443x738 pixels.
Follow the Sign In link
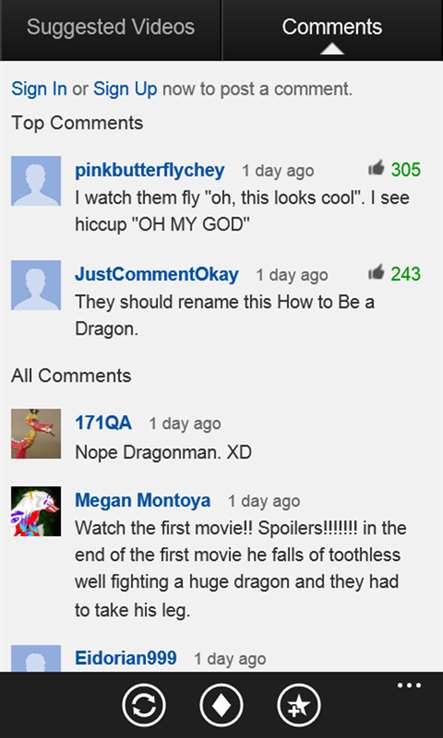[x=39, y=89]
